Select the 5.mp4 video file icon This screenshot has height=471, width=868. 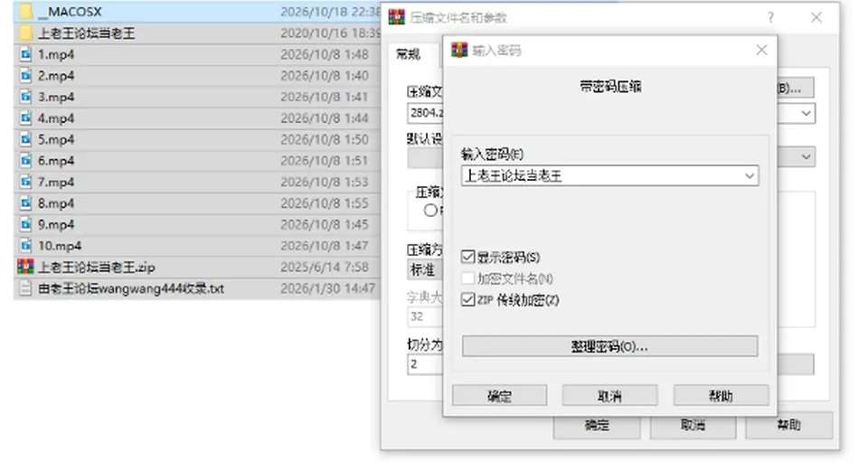point(25,139)
